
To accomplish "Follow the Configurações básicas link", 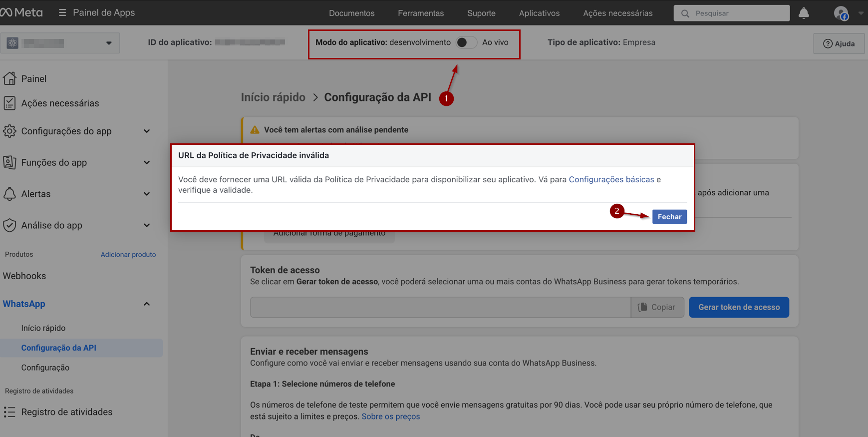I will (611, 179).
